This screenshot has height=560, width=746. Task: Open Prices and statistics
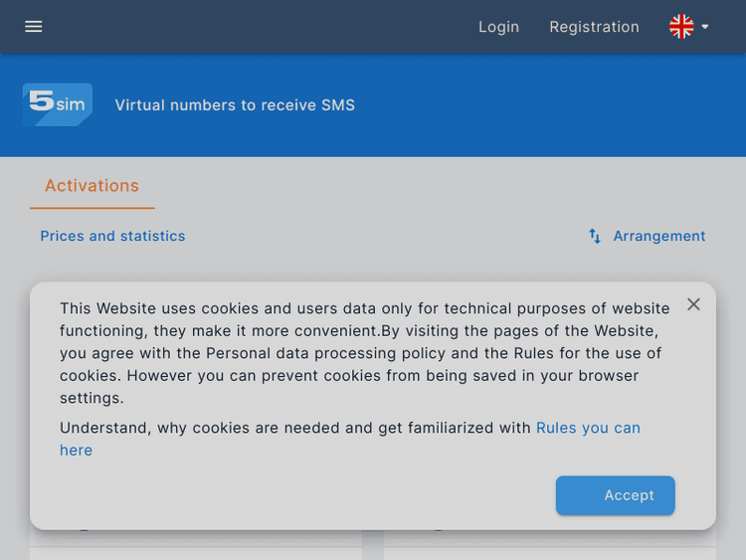112,236
